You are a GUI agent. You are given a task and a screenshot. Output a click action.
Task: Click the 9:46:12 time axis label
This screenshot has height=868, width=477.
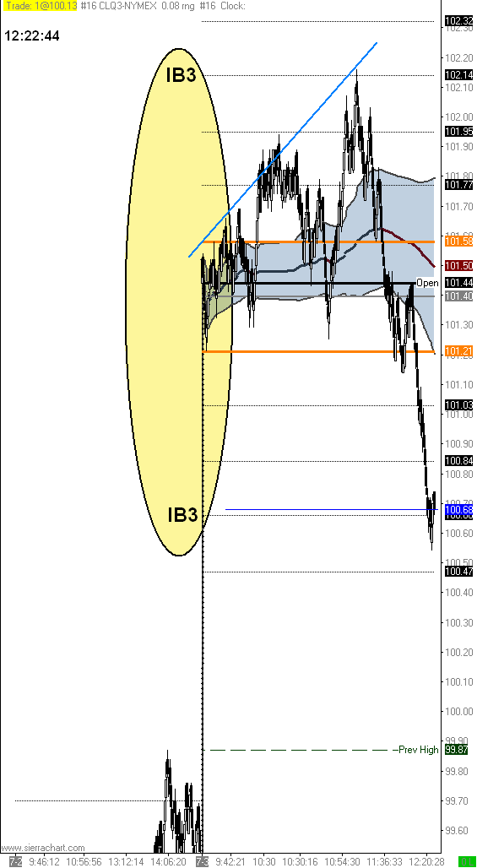point(44,862)
